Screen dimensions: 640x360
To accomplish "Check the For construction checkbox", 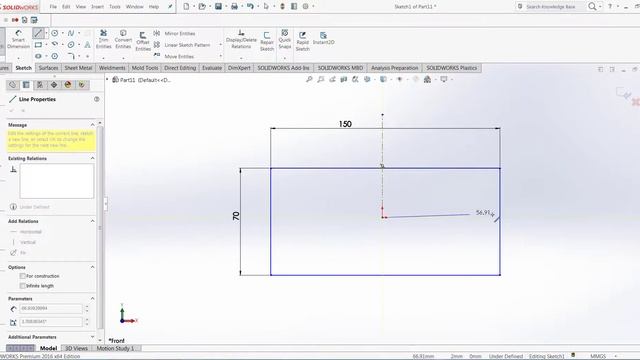I will [23, 276].
